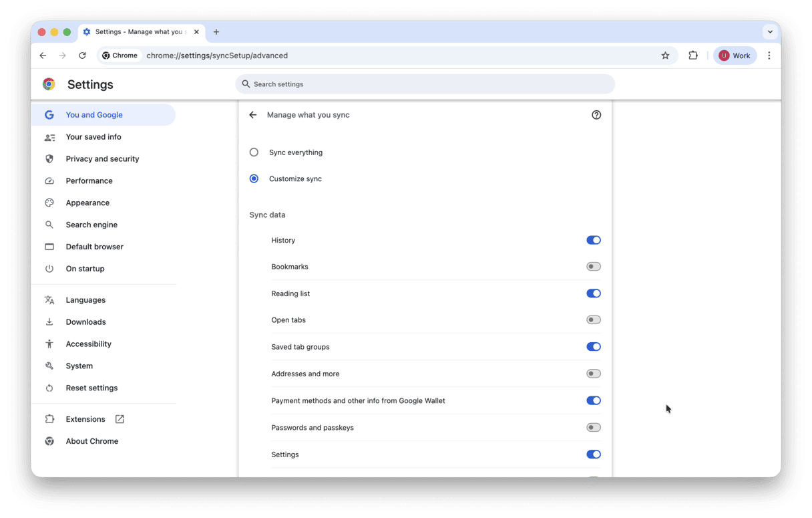Disable History sync

click(594, 240)
